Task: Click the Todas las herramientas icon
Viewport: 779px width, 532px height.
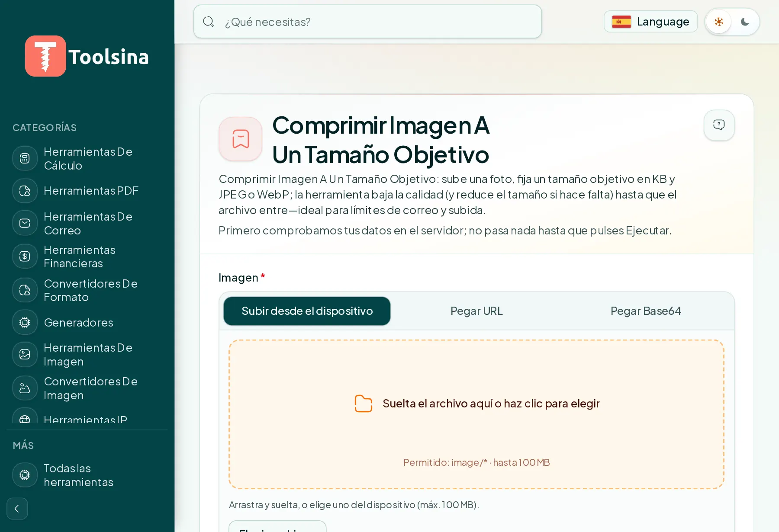Action: (x=25, y=475)
